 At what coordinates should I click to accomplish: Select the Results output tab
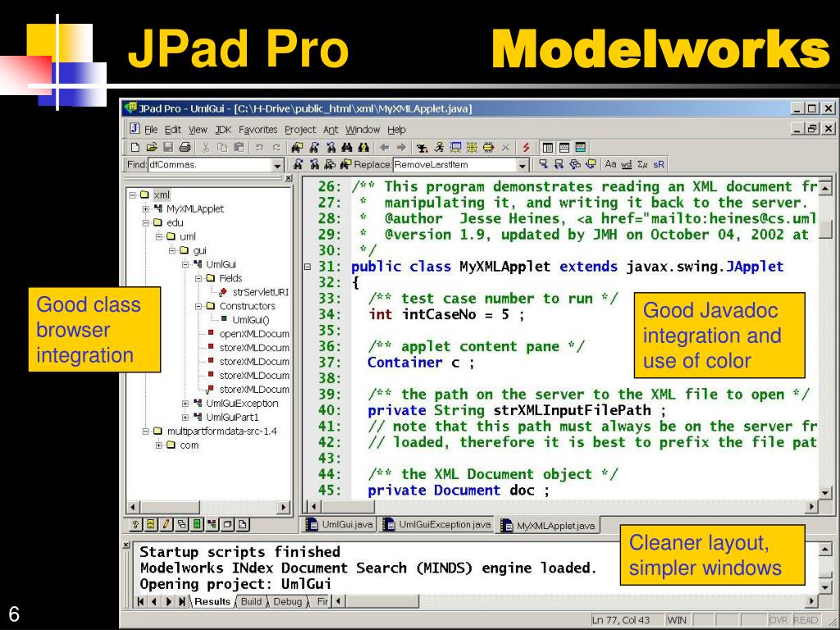coord(212,601)
